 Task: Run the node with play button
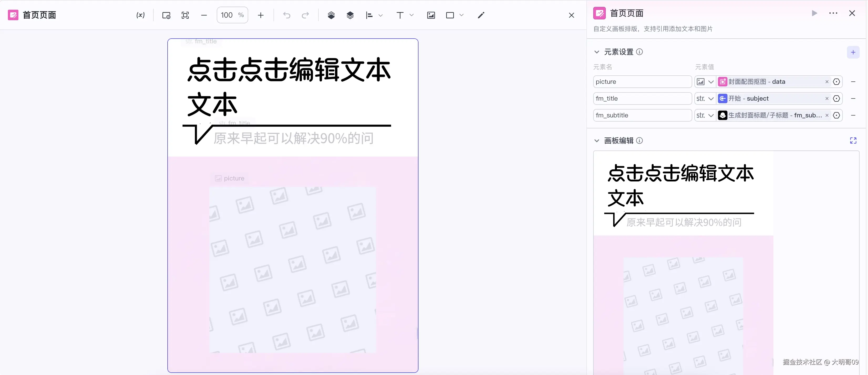(814, 13)
